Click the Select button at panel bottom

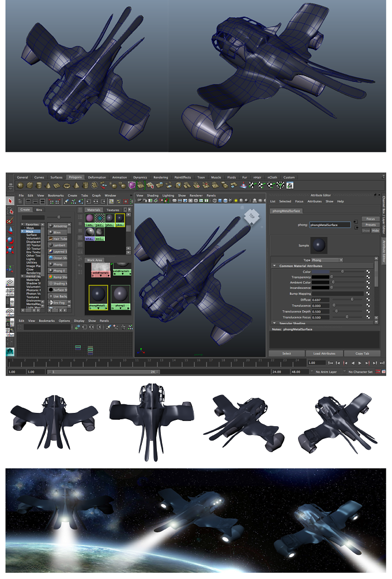287,354
